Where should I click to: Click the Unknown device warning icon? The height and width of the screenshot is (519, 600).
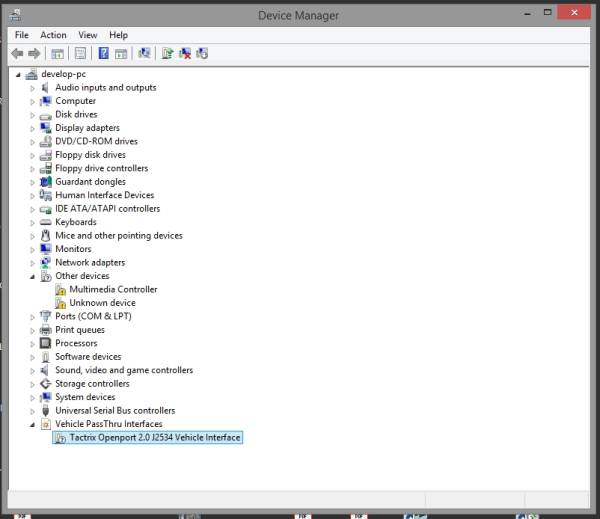[x=60, y=303]
